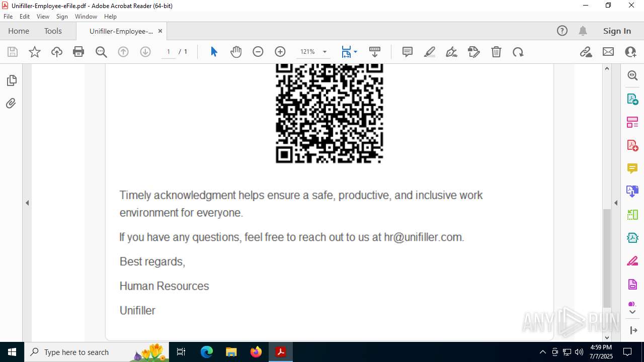This screenshot has width=644, height=362.
Task: Open the zoom level dropdown at 121%
Action: (x=325, y=52)
